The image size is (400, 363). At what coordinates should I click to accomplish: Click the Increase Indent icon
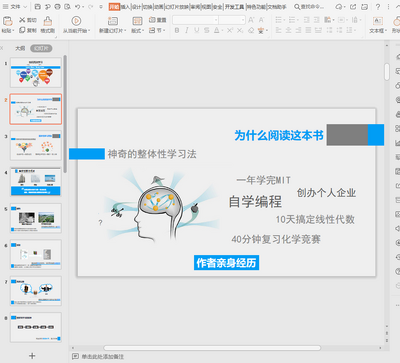(x=317, y=20)
